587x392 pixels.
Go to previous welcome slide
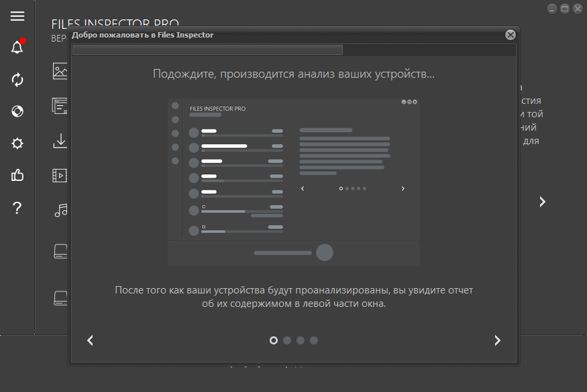click(90, 340)
